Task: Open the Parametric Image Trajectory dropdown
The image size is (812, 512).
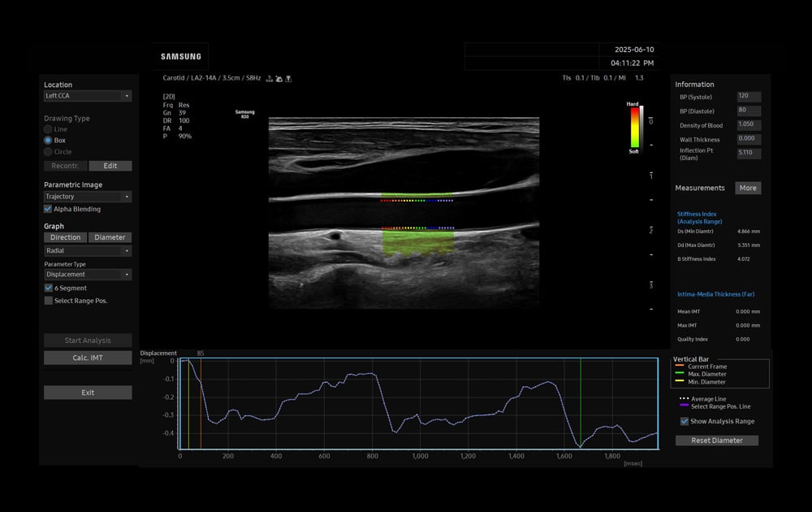Action: [87, 196]
